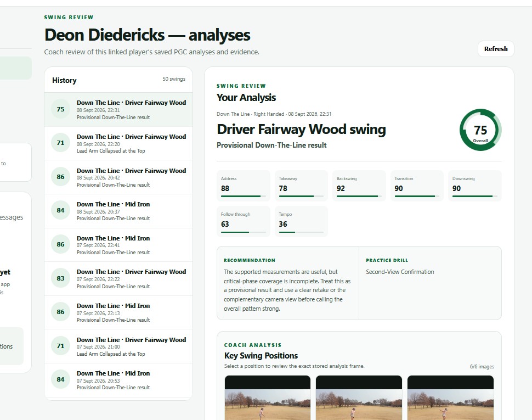Open the 08 Sept 22:31 Driver Fairway Wood swing
Screen dimensions: 532x420
pyautogui.click(x=118, y=110)
